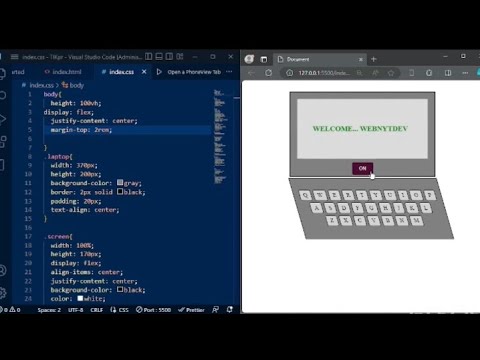Click UTF-8 encoding in the status bar

click(75, 310)
